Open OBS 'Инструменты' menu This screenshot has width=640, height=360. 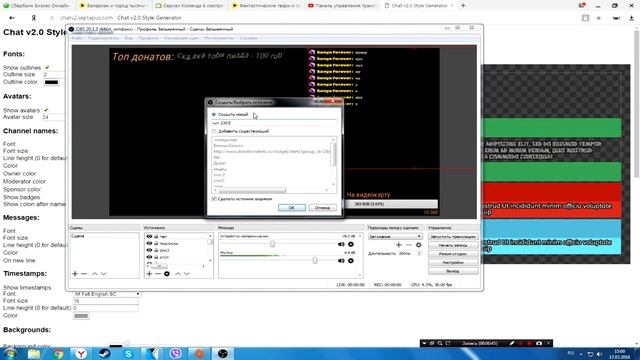pyautogui.click(x=219, y=38)
